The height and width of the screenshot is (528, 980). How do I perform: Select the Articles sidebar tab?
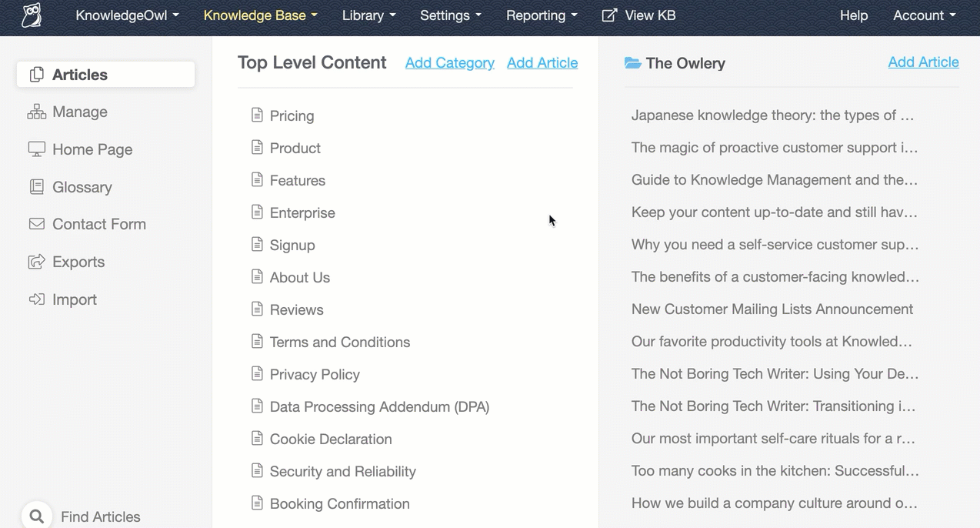pos(105,75)
